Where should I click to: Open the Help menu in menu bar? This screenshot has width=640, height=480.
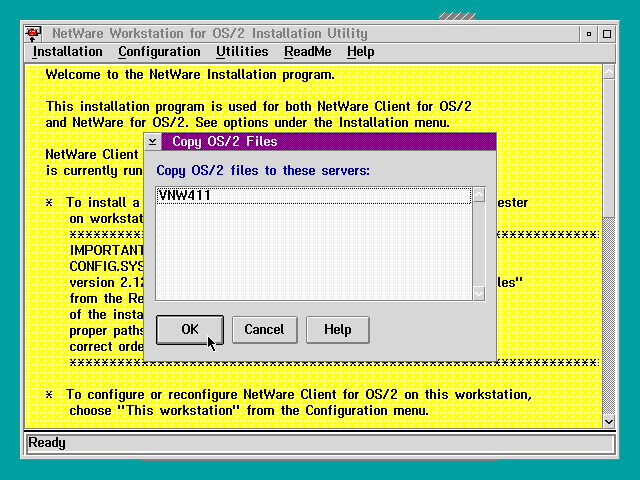tap(360, 52)
